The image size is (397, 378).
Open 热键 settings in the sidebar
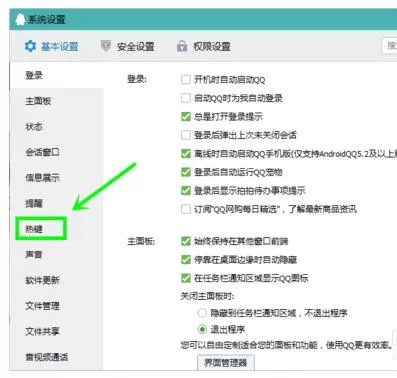point(34,229)
